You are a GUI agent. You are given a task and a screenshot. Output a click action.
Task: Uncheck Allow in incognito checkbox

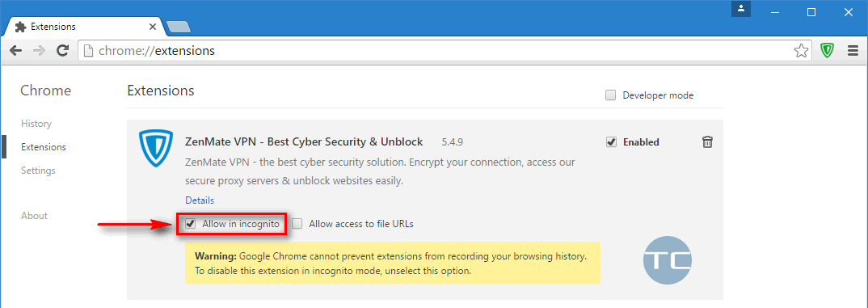coord(191,224)
